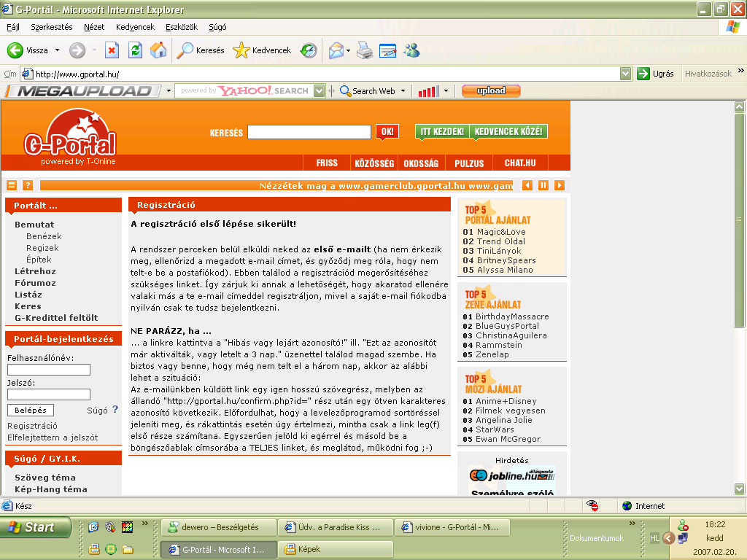Screen dimensions: 747x560
Task: Open Magic&Love portal link
Action: pos(501,232)
